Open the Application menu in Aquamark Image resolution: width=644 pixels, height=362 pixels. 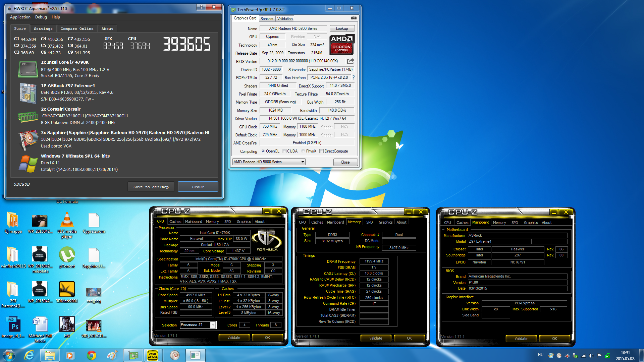[x=20, y=17]
